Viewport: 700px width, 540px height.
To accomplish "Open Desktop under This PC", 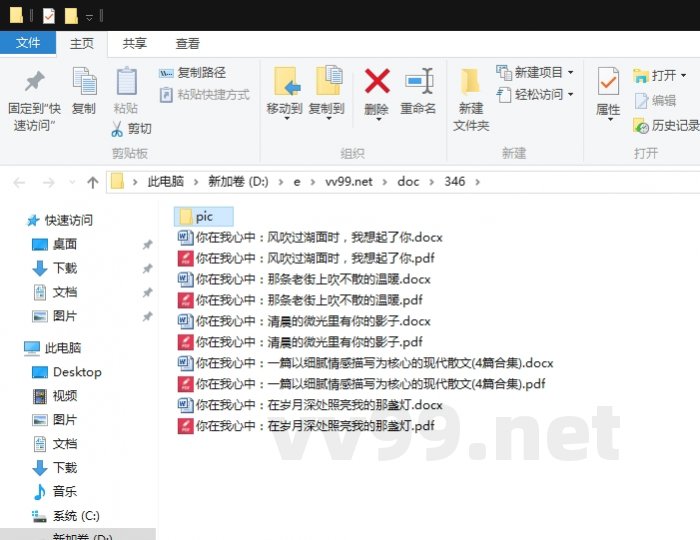I will [x=67, y=372].
